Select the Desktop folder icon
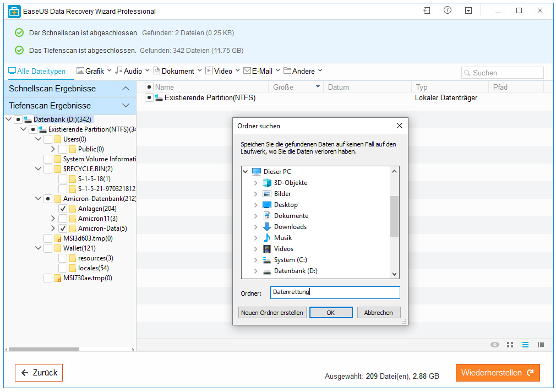 pos(266,205)
